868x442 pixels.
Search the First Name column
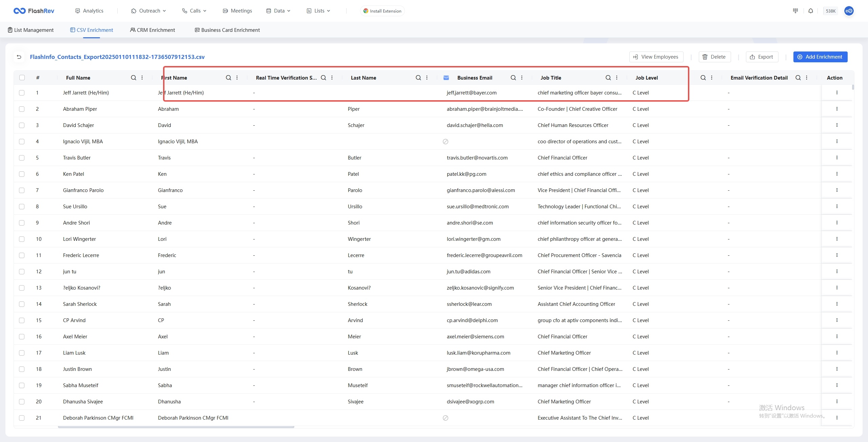[229, 78]
